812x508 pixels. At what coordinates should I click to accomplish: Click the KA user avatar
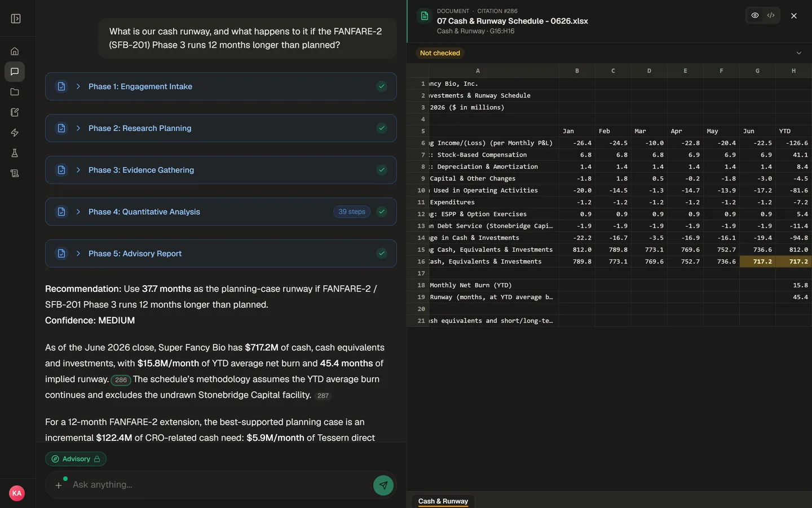(17, 493)
